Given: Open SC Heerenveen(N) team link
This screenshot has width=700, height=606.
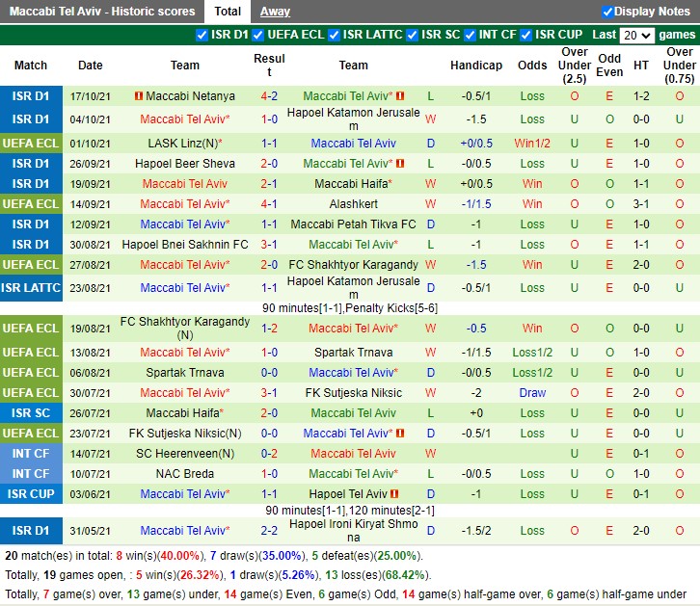Looking at the screenshot, I should coord(185,454).
